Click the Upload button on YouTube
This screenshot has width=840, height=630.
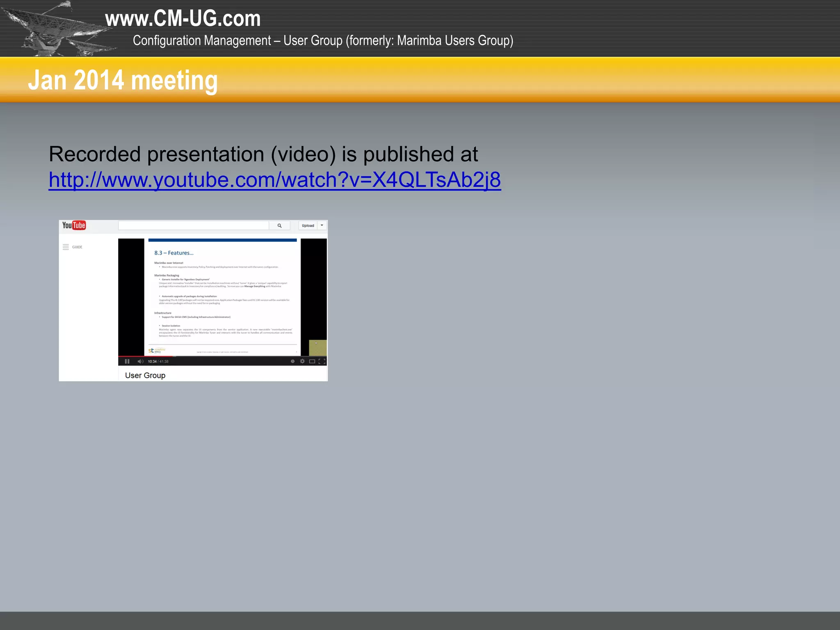(x=308, y=225)
